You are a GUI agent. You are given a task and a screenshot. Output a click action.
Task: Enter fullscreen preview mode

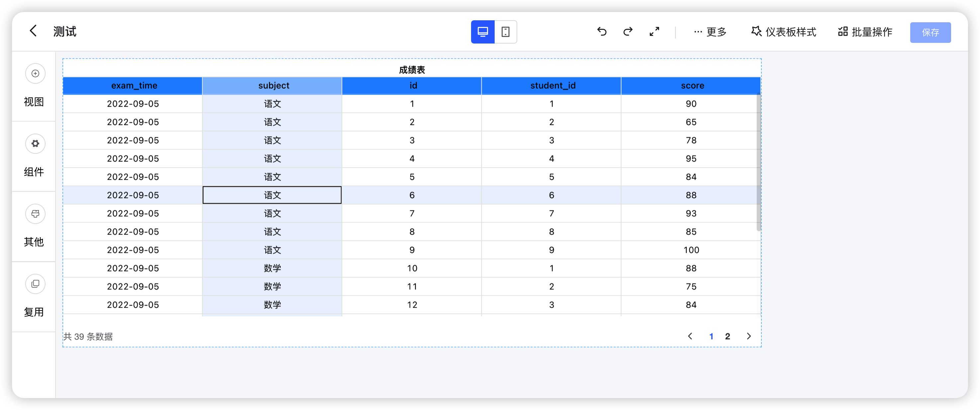tap(654, 32)
